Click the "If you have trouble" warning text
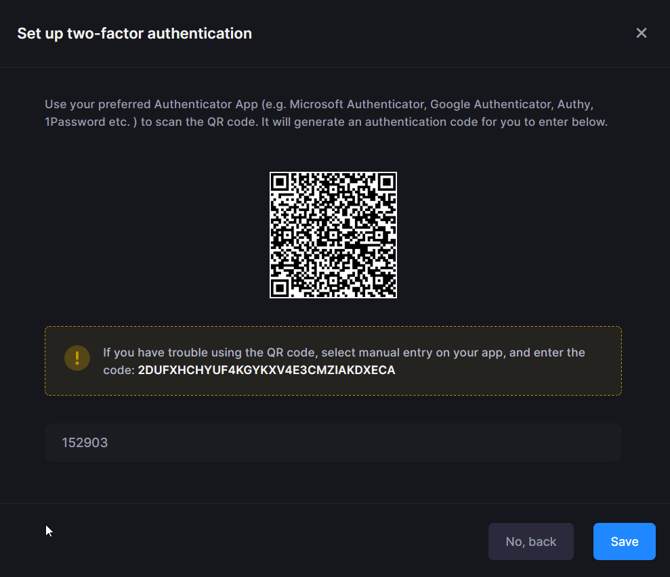 point(160,353)
